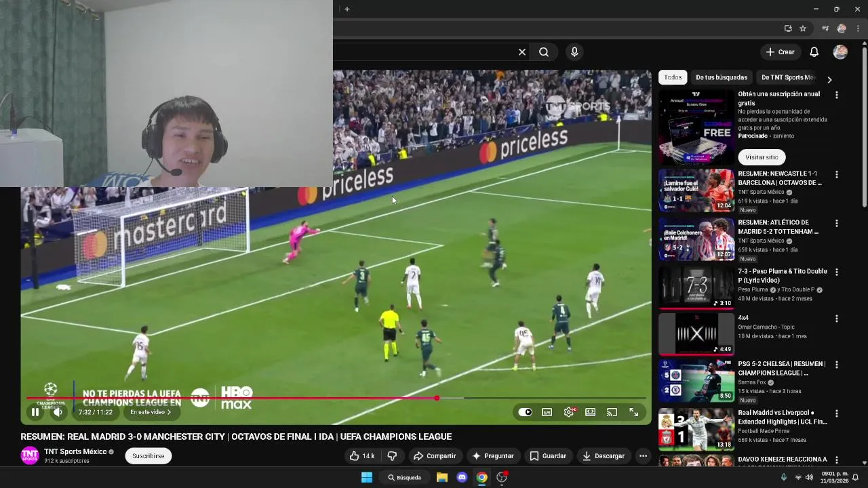Expand 'En este video' chapters chevron
The width and height of the screenshot is (868, 488).
pos(169,412)
